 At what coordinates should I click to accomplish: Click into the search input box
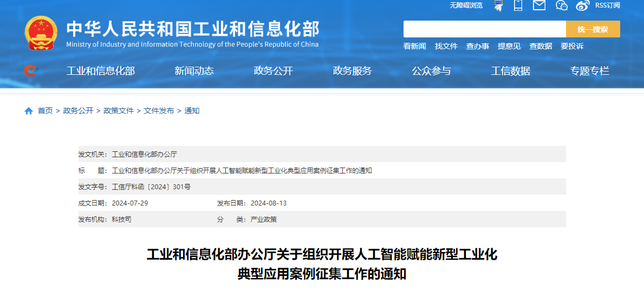pyautogui.click(x=485, y=29)
